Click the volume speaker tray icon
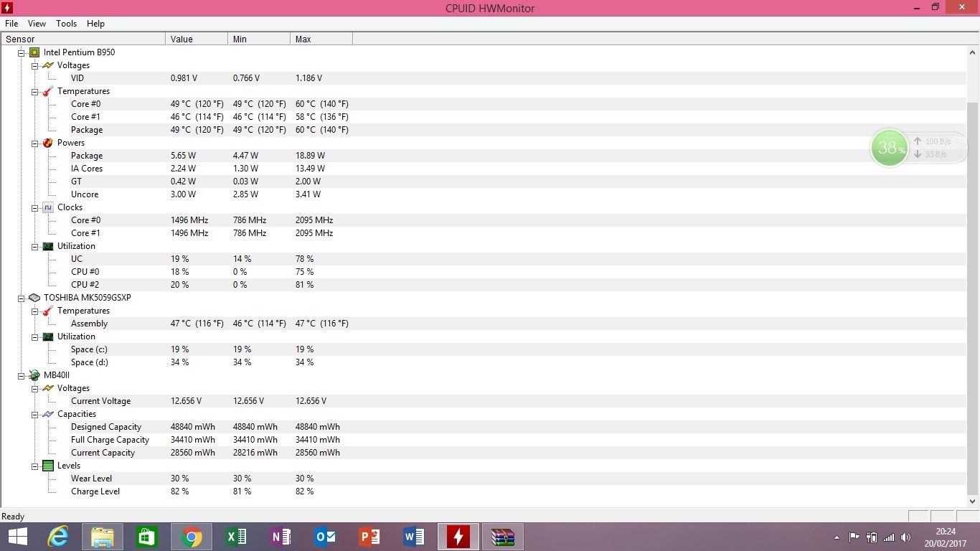The width and height of the screenshot is (980, 551). (905, 537)
